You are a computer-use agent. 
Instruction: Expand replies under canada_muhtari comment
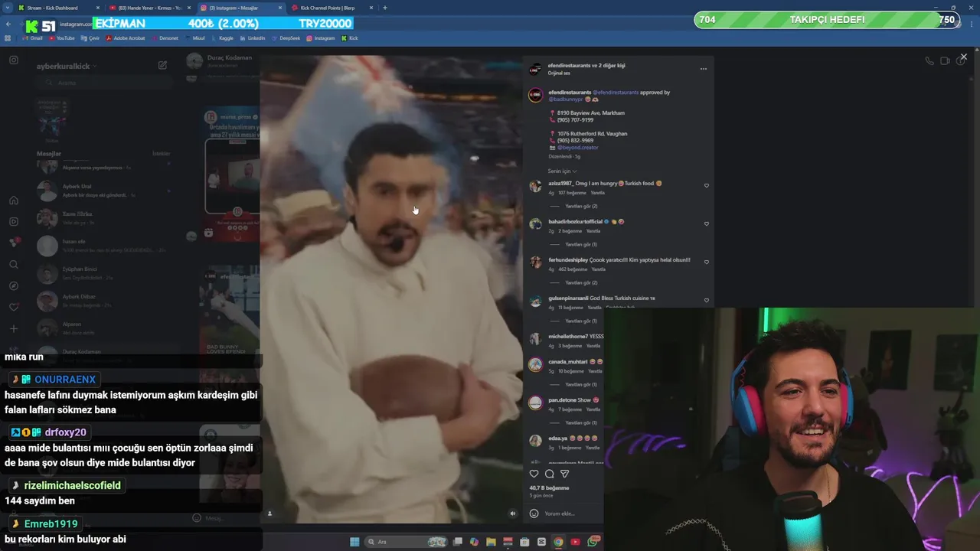click(x=581, y=384)
